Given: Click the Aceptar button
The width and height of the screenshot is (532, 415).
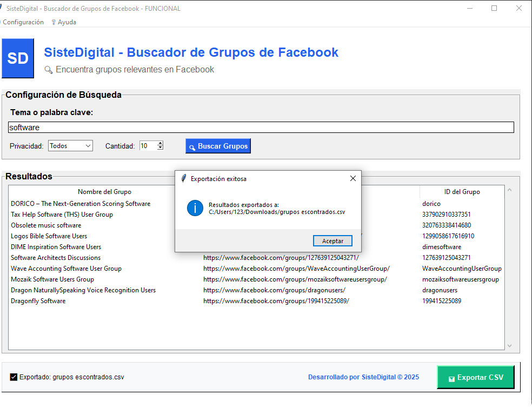Looking at the screenshot, I should (x=332, y=240).
